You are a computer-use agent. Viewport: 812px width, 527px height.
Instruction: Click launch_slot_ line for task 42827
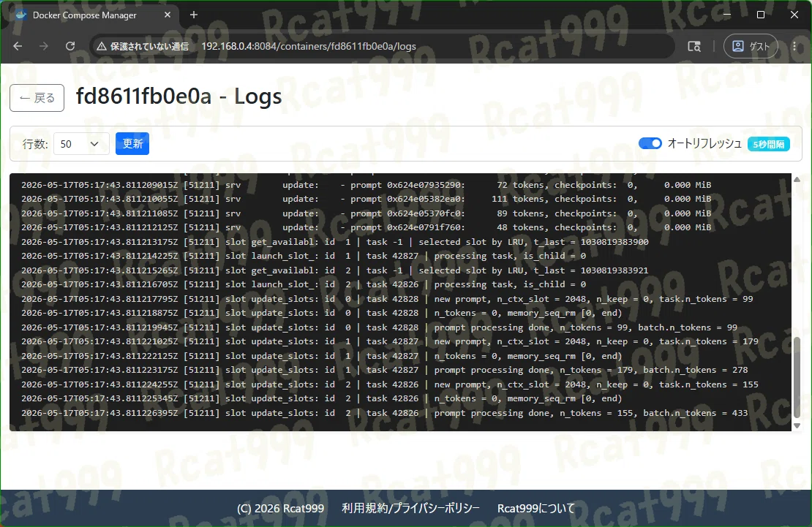click(304, 256)
